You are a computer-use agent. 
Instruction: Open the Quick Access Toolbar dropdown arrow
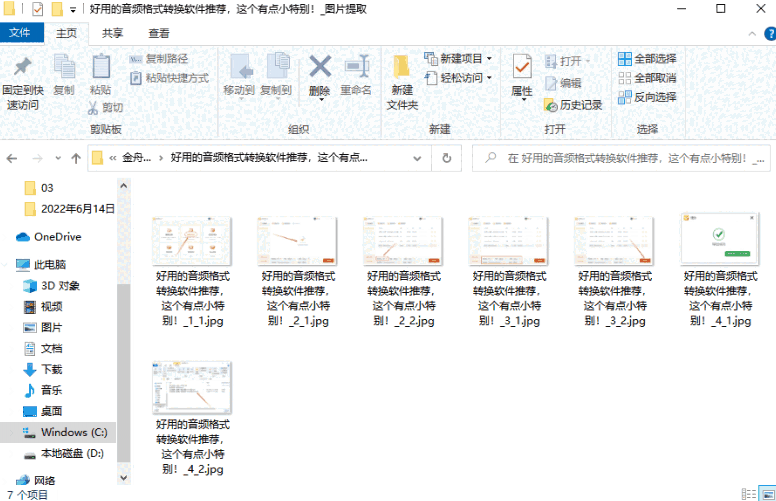pos(73,9)
